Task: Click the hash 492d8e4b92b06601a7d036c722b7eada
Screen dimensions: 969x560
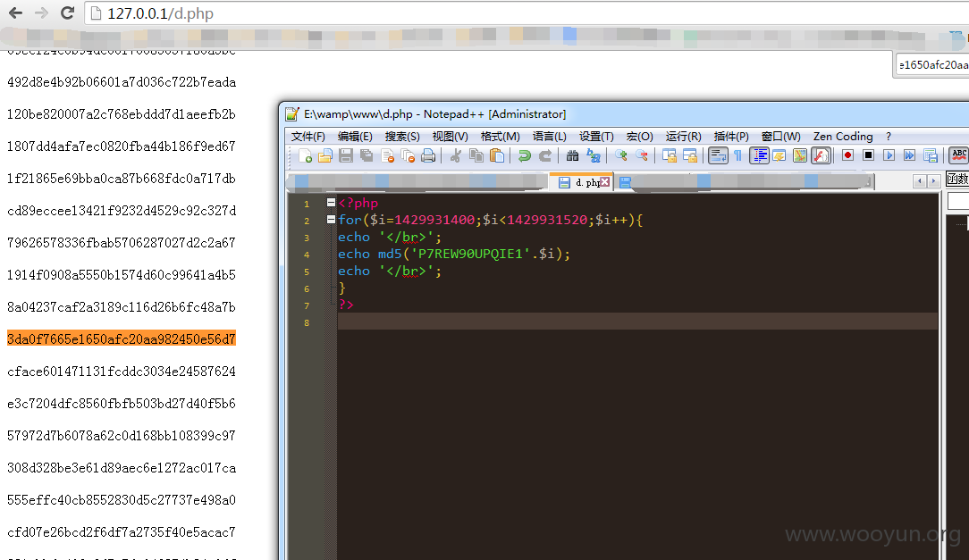Action: 122,82
